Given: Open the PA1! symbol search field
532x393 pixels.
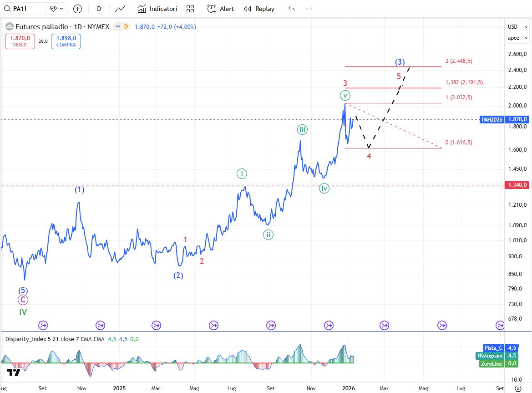Looking at the screenshot, I should click(25, 9).
